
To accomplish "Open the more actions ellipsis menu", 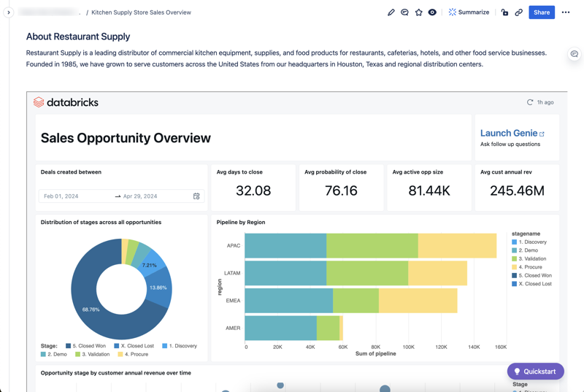I will point(566,12).
